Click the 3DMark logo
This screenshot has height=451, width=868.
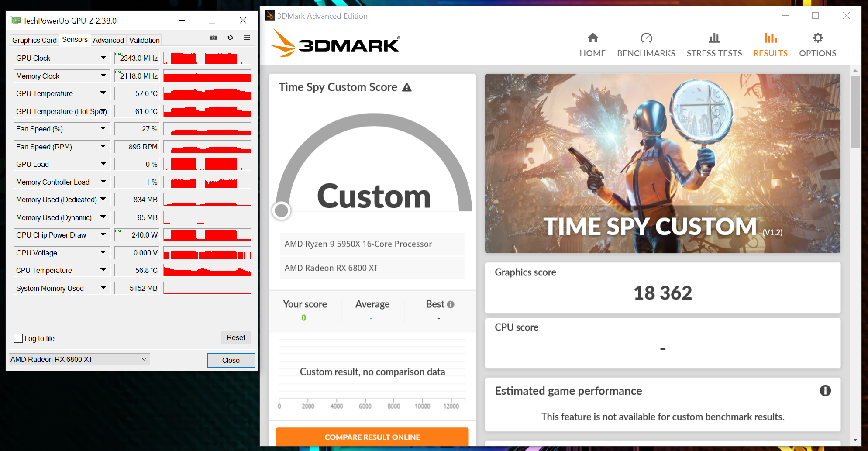(x=335, y=43)
